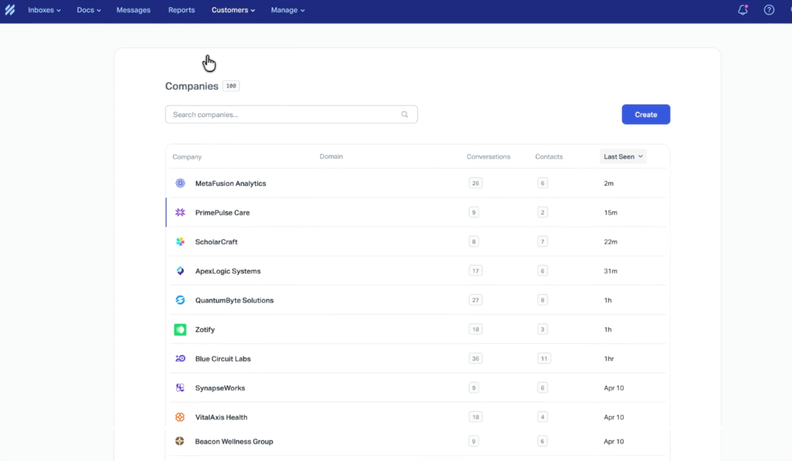The height and width of the screenshot is (461, 792).
Task: Click QuantumByte Solutions contacts count 8
Action: [x=542, y=300]
